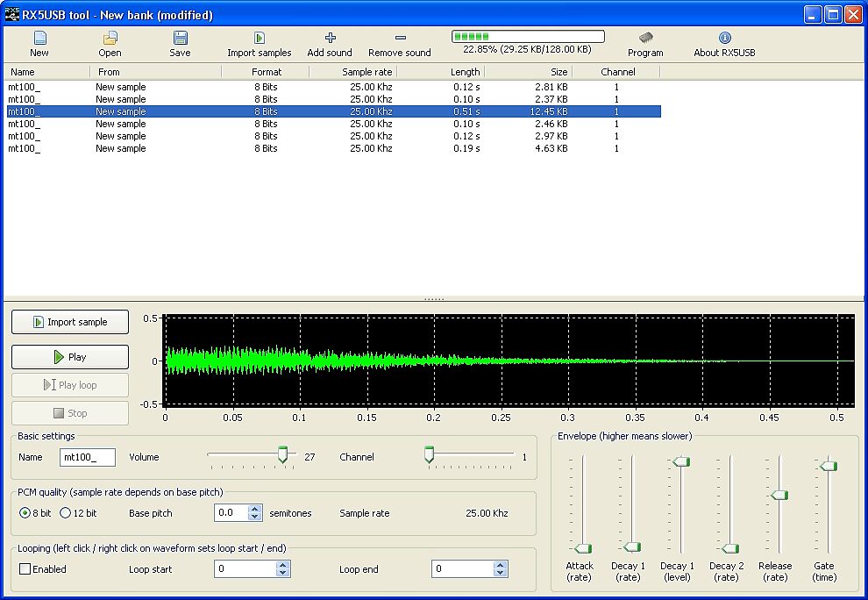Sort by the From column header
Viewport: 868px width, 600px height.
click(155, 72)
